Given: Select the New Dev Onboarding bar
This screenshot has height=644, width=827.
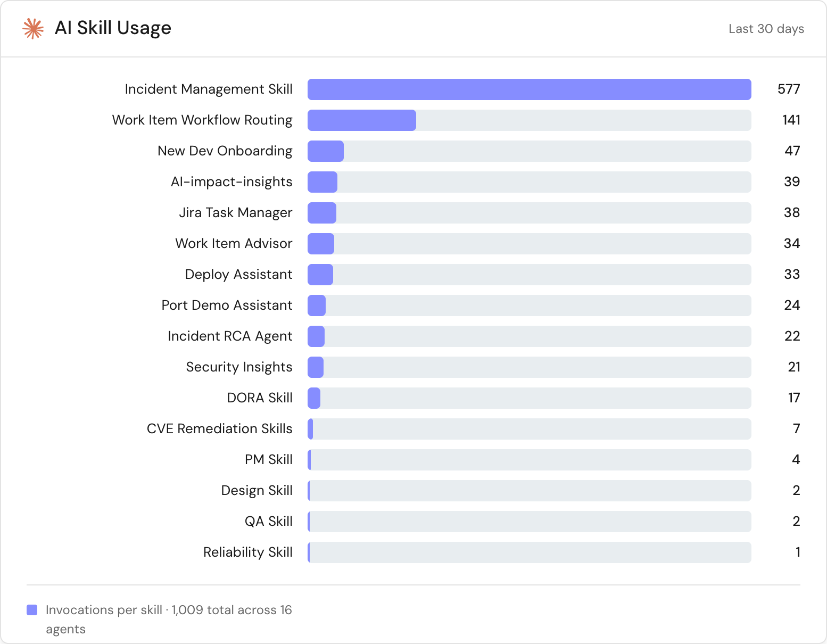Looking at the screenshot, I should tap(326, 151).
